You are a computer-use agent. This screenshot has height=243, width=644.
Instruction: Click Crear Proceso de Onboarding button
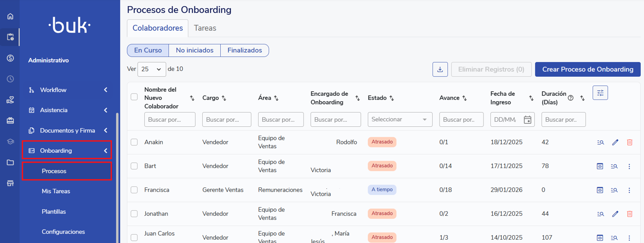[588, 69]
